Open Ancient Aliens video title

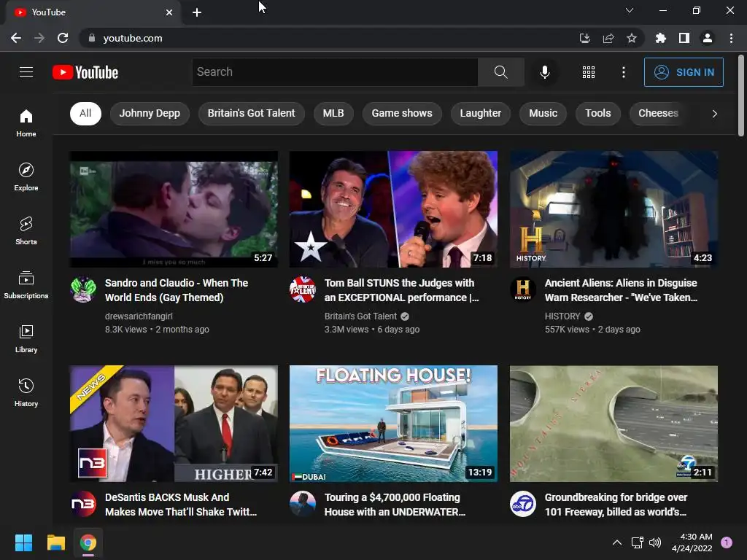point(621,290)
